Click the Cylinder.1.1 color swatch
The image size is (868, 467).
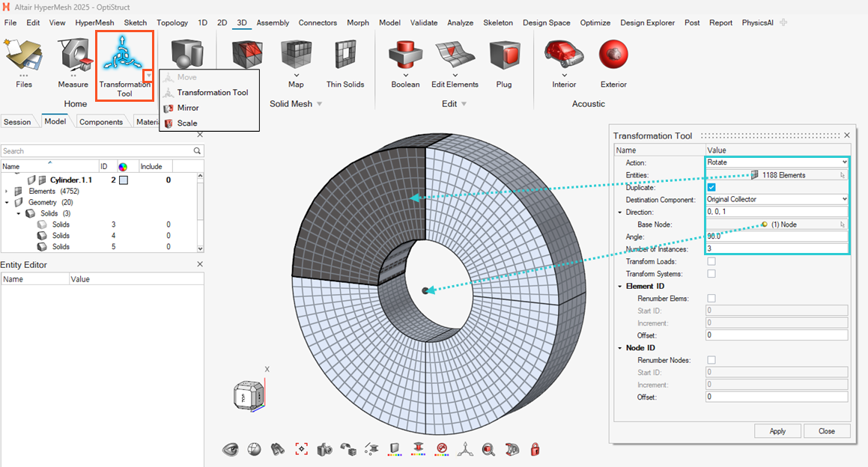(124, 180)
